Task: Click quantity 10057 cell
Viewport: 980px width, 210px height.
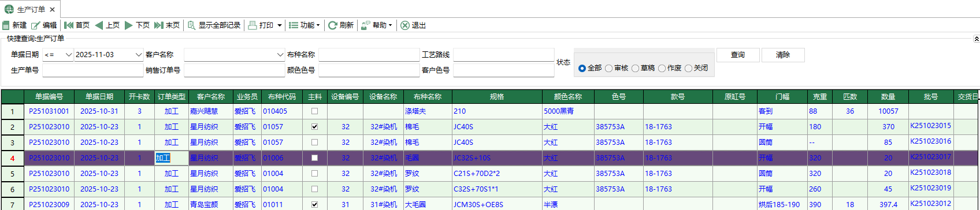Action: (x=888, y=111)
